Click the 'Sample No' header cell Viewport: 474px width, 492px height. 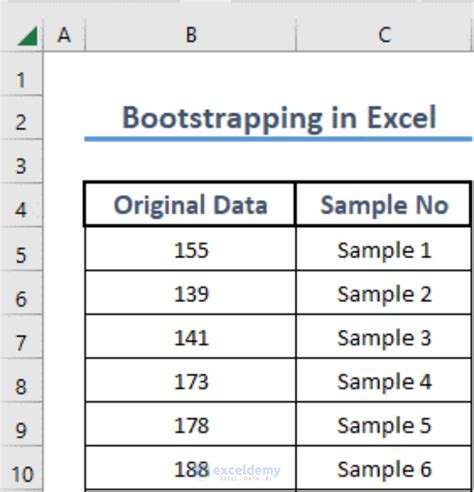coord(384,205)
